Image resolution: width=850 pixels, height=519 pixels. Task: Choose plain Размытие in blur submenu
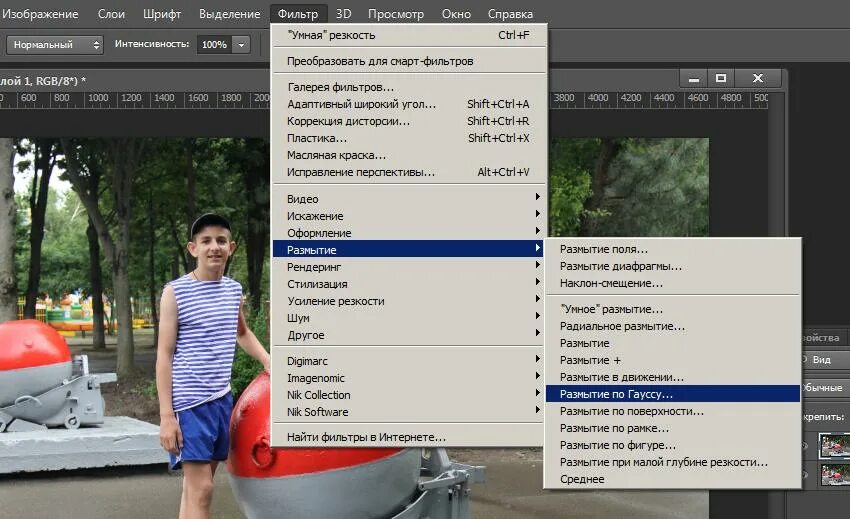point(673,343)
